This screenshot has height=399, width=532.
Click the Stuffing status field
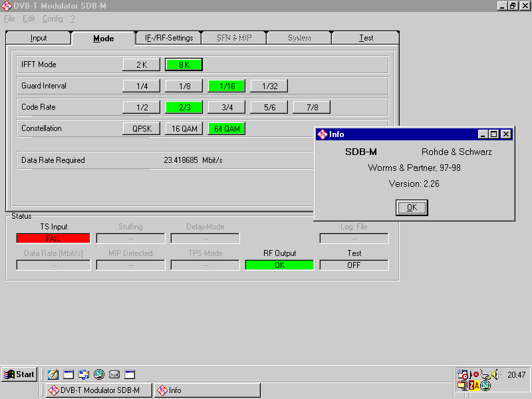[130, 239]
